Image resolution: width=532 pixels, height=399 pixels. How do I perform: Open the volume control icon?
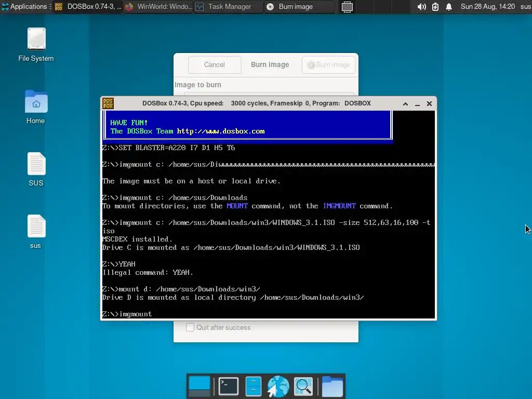pyautogui.click(x=421, y=7)
